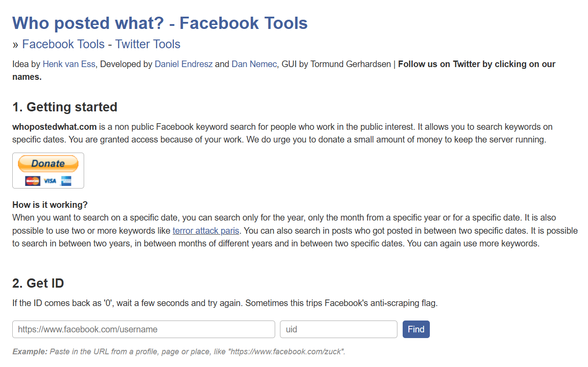Open the Facebook Tools link

pos(64,44)
